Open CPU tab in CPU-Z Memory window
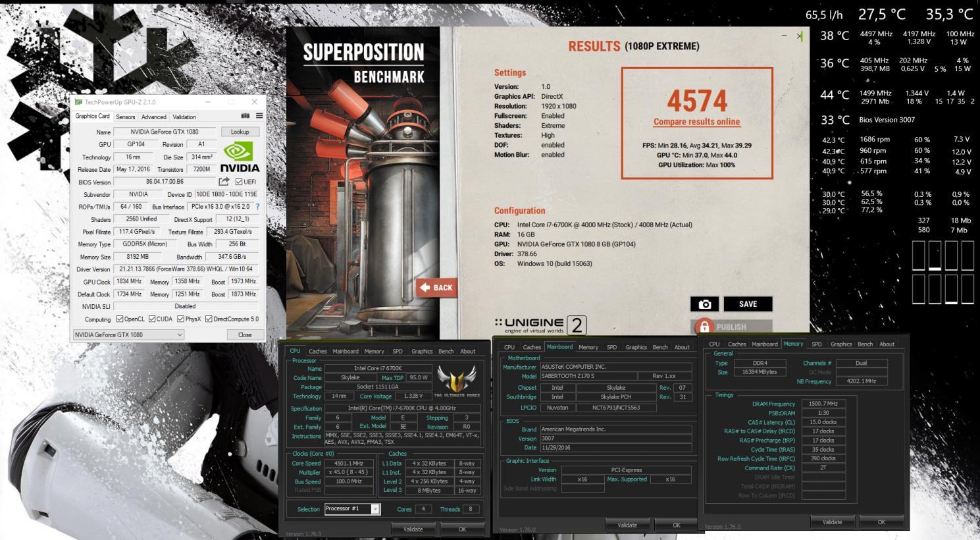The image size is (980, 540). (714, 344)
